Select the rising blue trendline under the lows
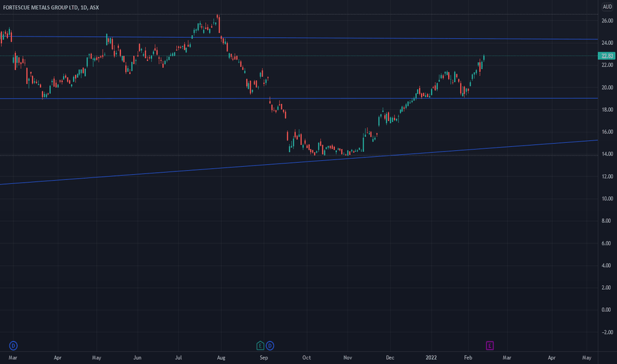Viewport: 617px width, 364px height. [299, 162]
